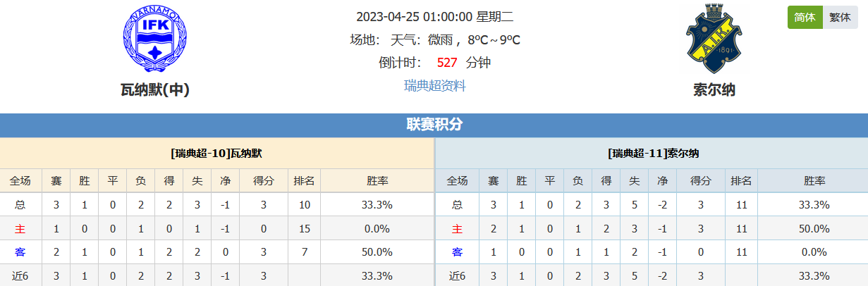Viewport: 868px width, 286px height.
Task: Click rank value 15 in 瓦纳默 home row
Action: click(305, 229)
